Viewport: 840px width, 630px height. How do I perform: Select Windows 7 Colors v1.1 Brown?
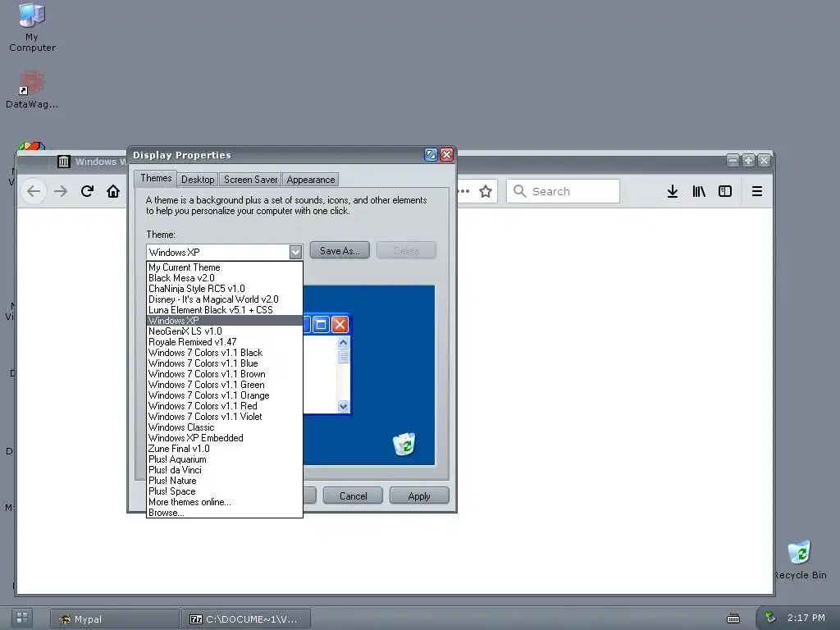click(225, 374)
